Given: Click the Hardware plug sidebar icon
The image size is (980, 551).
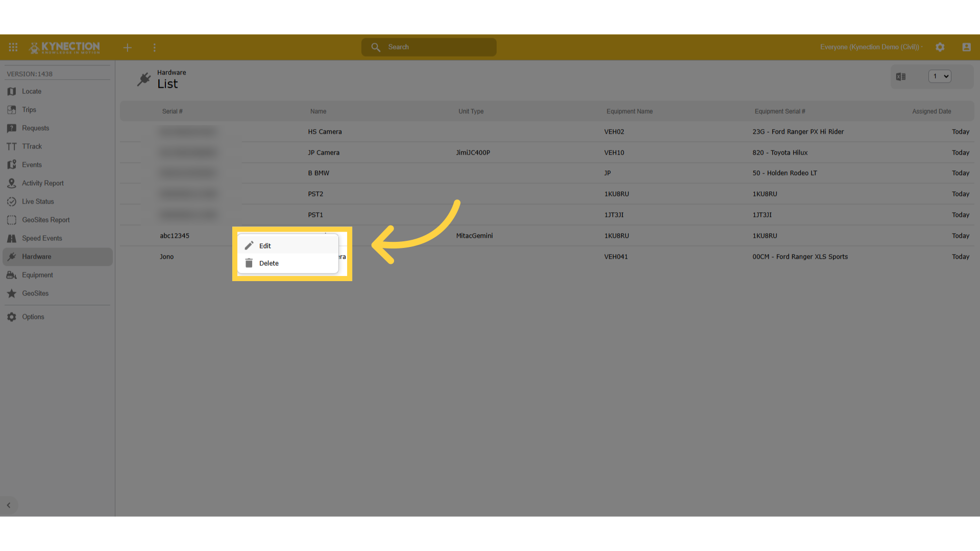Looking at the screenshot, I should pyautogui.click(x=12, y=257).
